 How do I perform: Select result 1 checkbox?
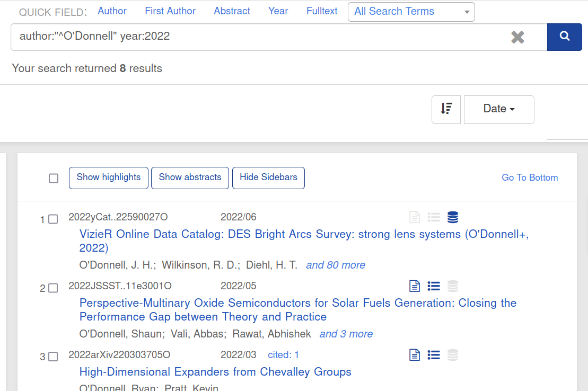(53, 219)
